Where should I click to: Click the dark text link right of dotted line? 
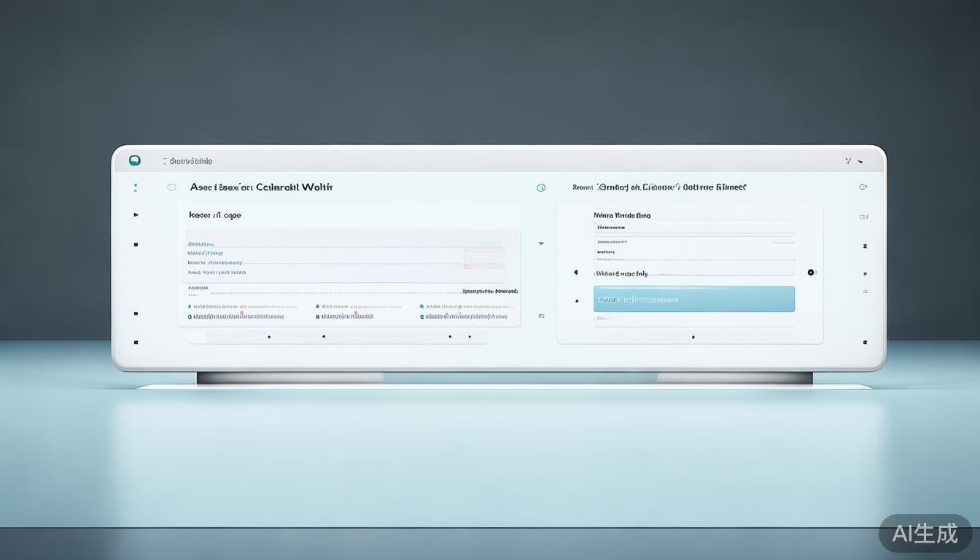coord(490,291)
